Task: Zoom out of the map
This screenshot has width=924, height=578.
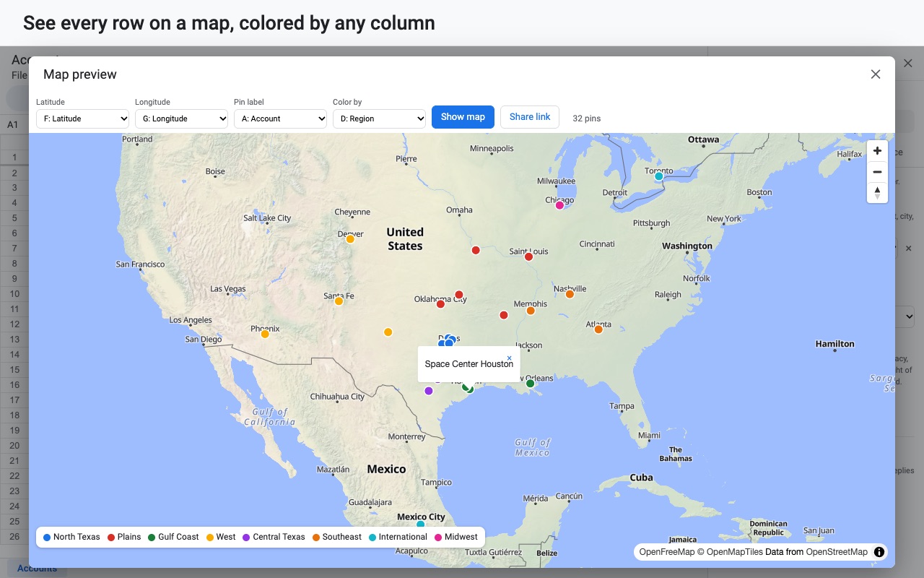Action: pos(877,172)
